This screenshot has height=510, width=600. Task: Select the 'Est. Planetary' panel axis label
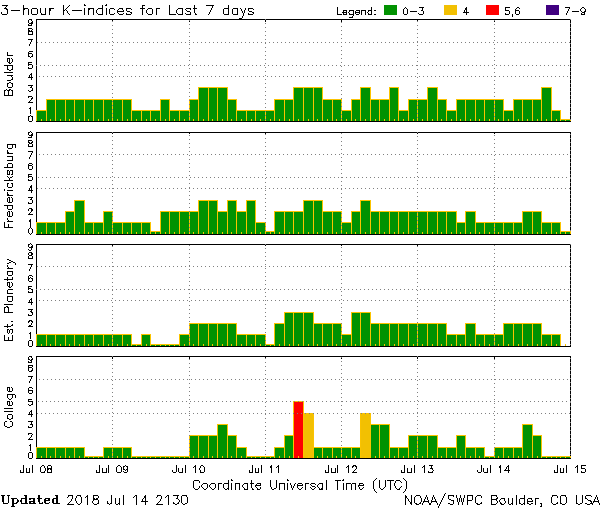9,300
